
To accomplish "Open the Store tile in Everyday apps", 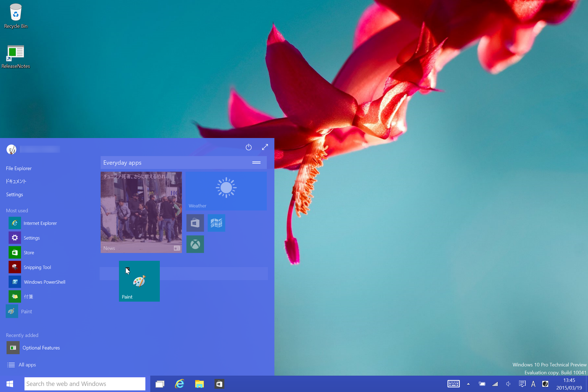I will point(195,223).
